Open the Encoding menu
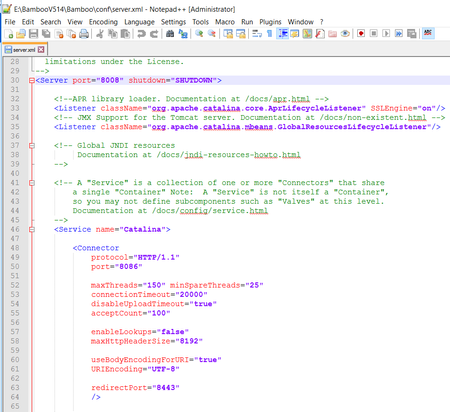The height and width of the screenshot is (412, 450). (x=103, y=22)
